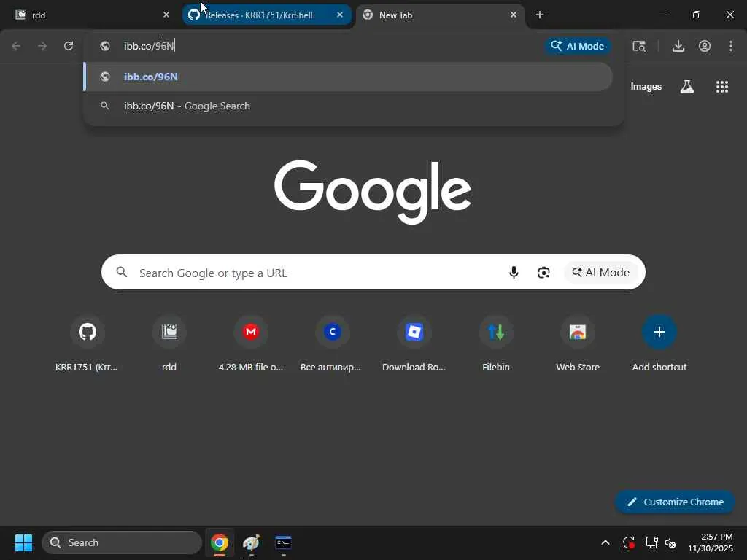
Task: Click the taskbar Search box
Action: [122, 542]
